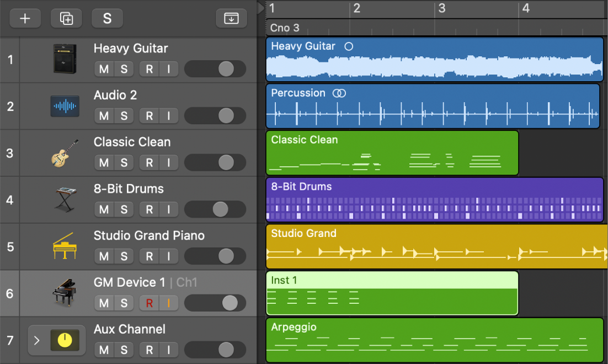Click the global Solo S button
Screen dimensions: 608x364
pos(107,18)
